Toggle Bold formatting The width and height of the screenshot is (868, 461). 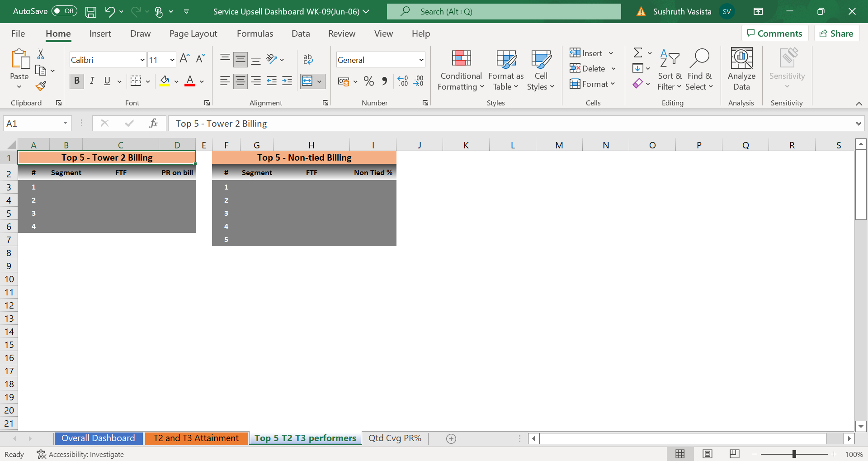click(77, 81)
